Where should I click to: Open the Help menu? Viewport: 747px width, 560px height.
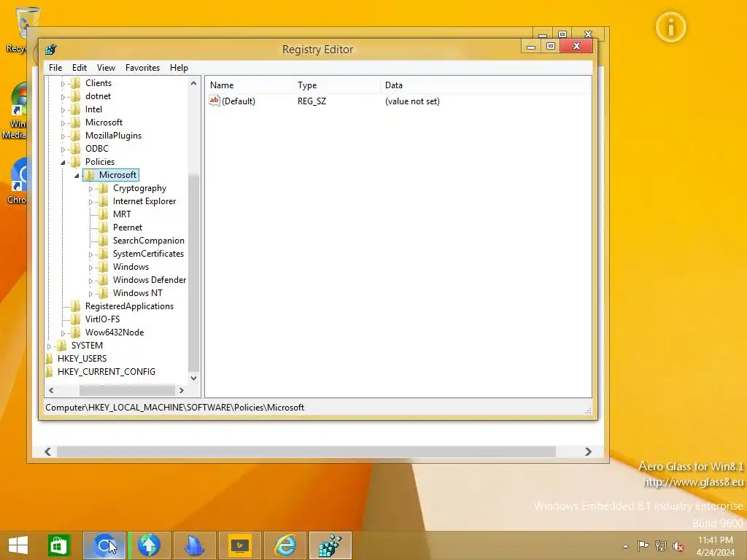tap(179, 68)
